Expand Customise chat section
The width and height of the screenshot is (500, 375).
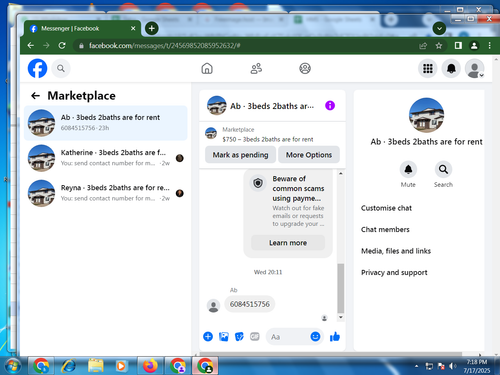tap(386, 208)
